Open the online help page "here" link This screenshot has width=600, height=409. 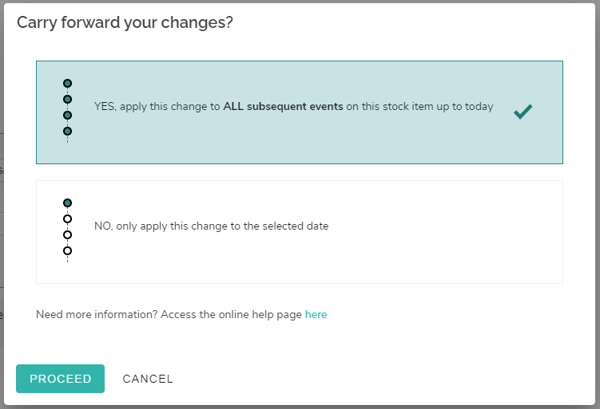tap(316, 314)
